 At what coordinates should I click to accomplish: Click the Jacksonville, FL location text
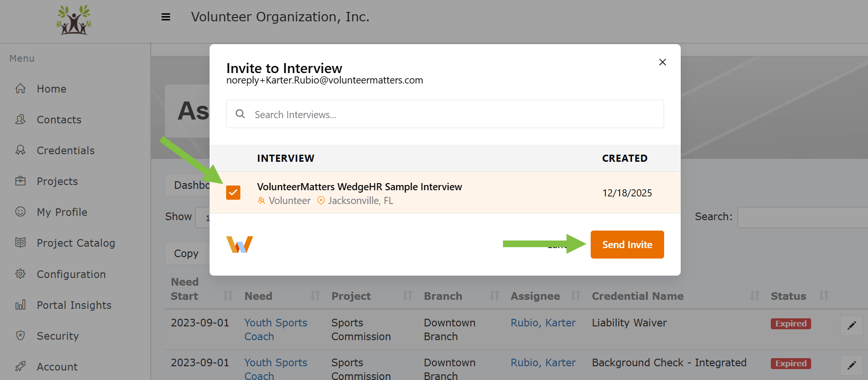tap(361, 201)
